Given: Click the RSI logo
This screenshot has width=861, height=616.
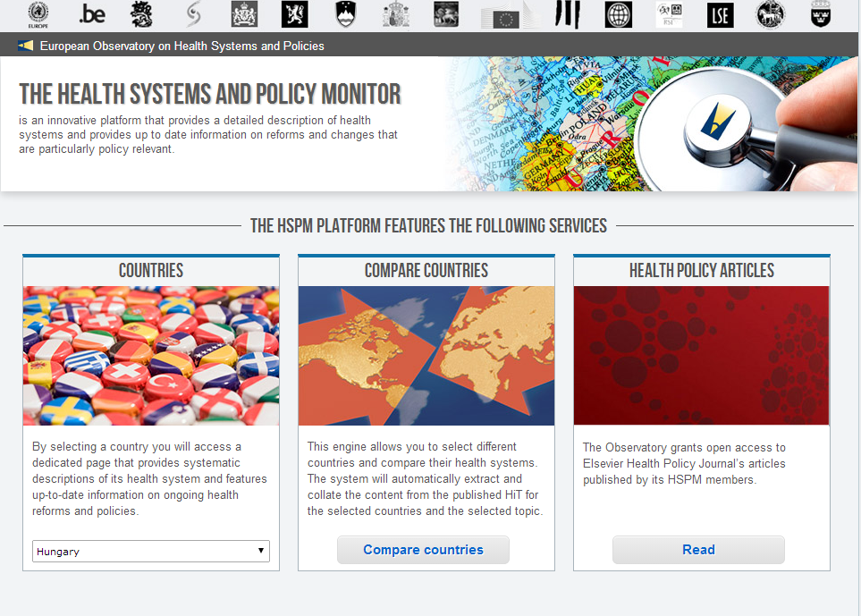Looking at the screenshot, I should pyautogui.click(x=670, y=14).
